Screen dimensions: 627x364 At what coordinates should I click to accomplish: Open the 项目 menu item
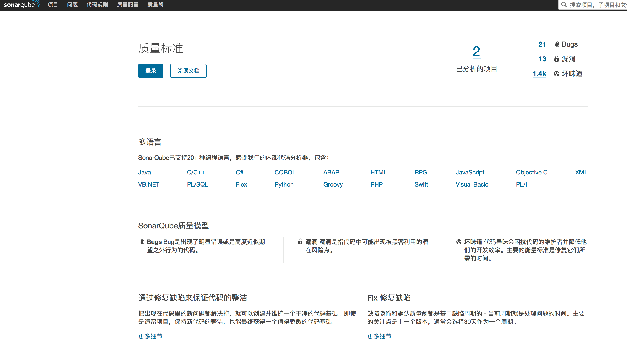coord(53,5)
